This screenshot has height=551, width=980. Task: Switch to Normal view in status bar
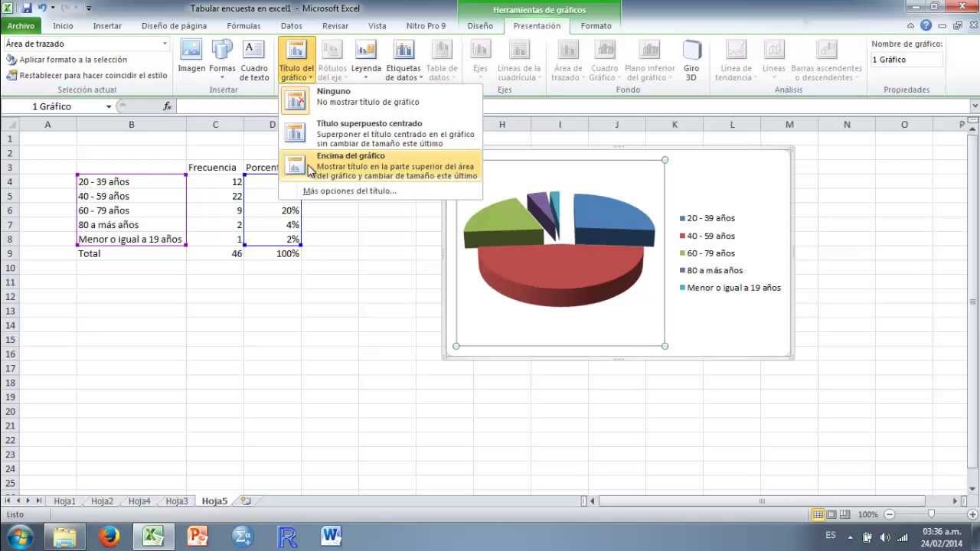(818, 515)
